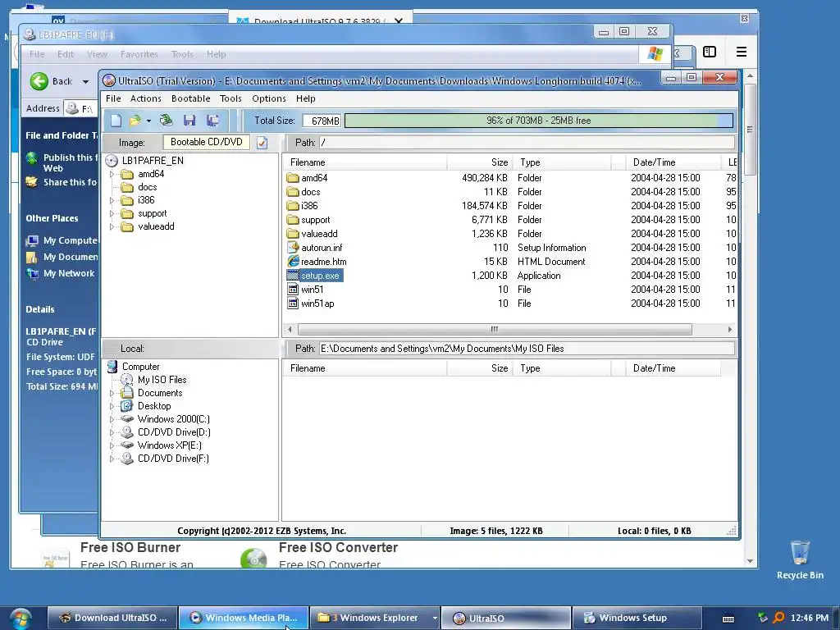Sort image files by Size column header
This screenshot has height=630, width=840.
coord(480,162)
